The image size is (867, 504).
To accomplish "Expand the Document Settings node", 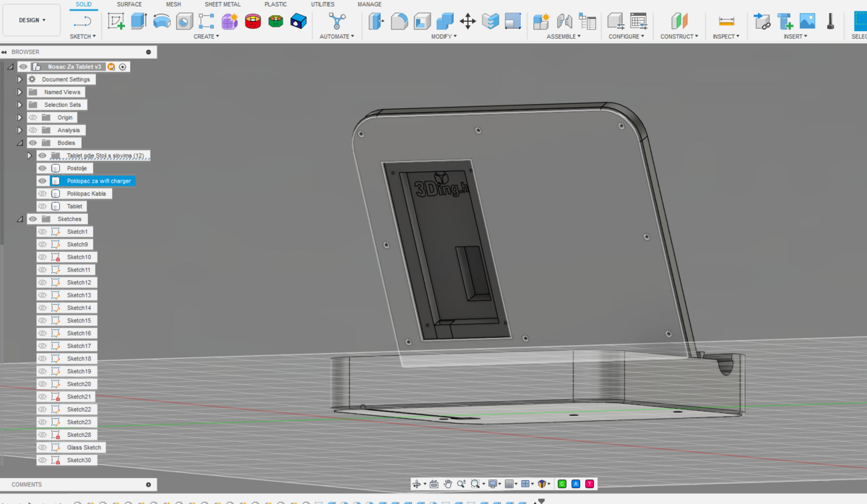I will [20, 79].
